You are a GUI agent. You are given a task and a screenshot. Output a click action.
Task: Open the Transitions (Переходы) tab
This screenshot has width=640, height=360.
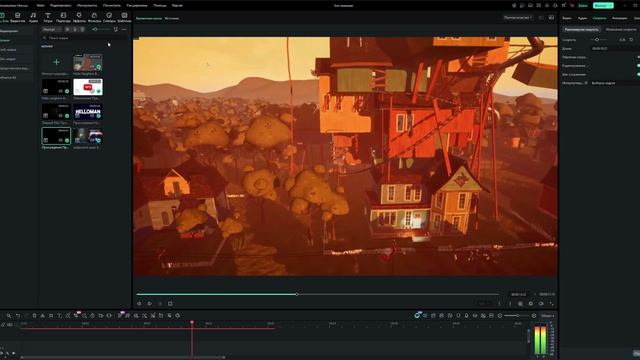coord(63,17)
